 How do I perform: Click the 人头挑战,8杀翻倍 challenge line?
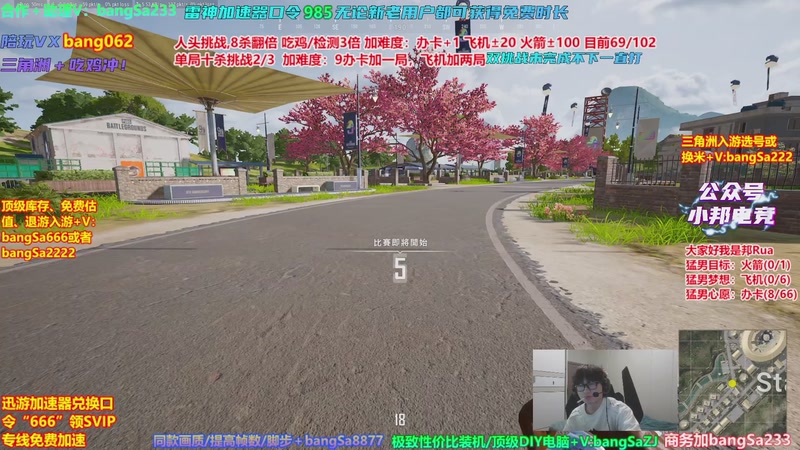click(415, 42)
